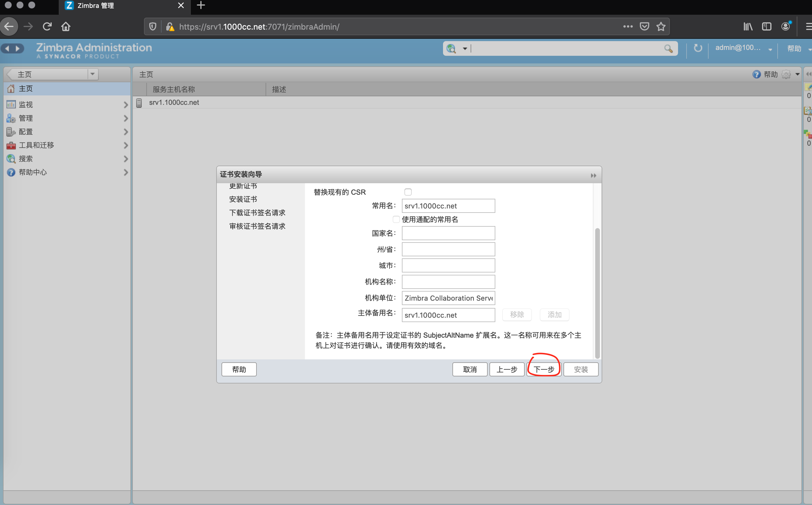
Task: Click 下一步 next button
Action: click(x=544, y=369)
